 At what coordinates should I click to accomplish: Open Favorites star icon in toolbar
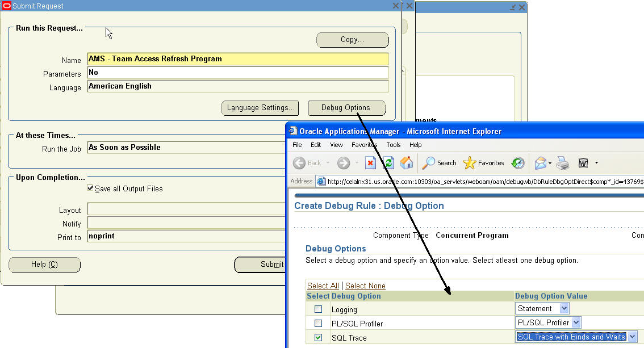(470, 163)
